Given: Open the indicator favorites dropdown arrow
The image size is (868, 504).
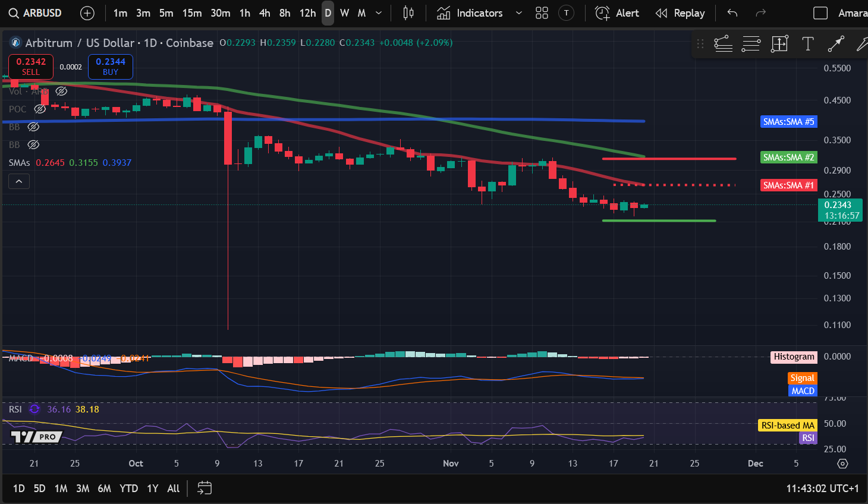Looking at the screenshot, I should pos(518,13).
